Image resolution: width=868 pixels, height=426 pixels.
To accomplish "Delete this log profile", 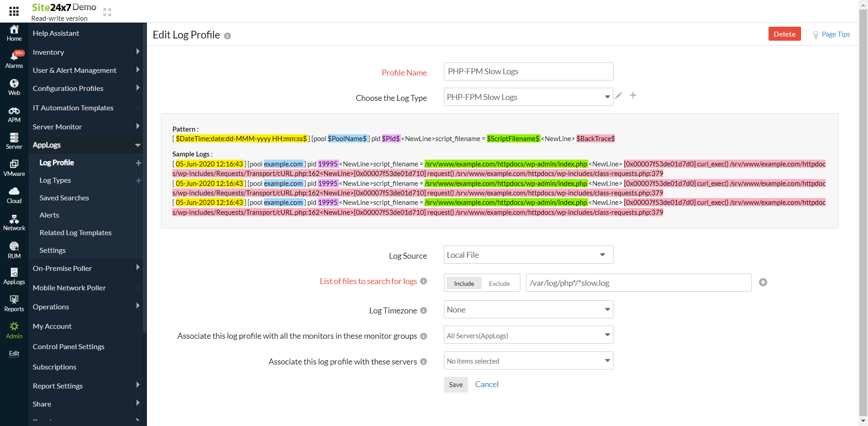I will click(x=784, y=33).
